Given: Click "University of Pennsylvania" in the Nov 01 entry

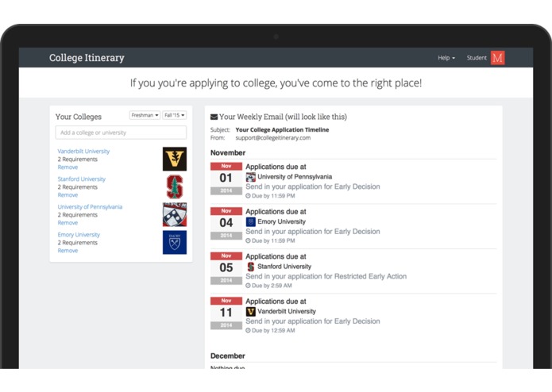Looking at the screenshot, I should pyautogui.click(x=295, y=177).
